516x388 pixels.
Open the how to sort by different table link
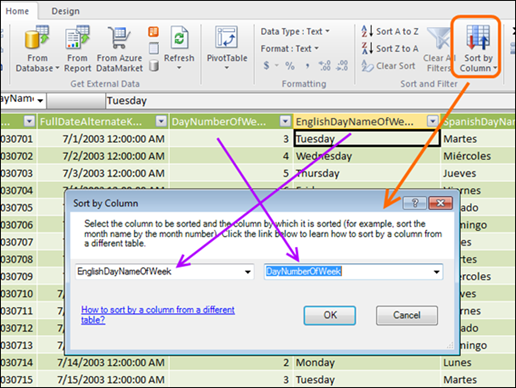[158, 315]
